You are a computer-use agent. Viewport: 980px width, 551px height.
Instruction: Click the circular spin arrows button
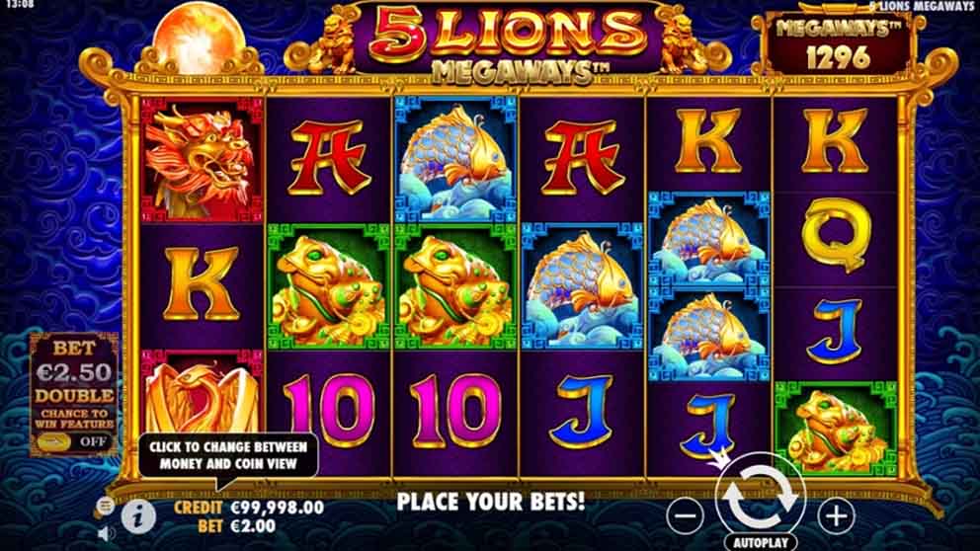[x=761, y=496]
